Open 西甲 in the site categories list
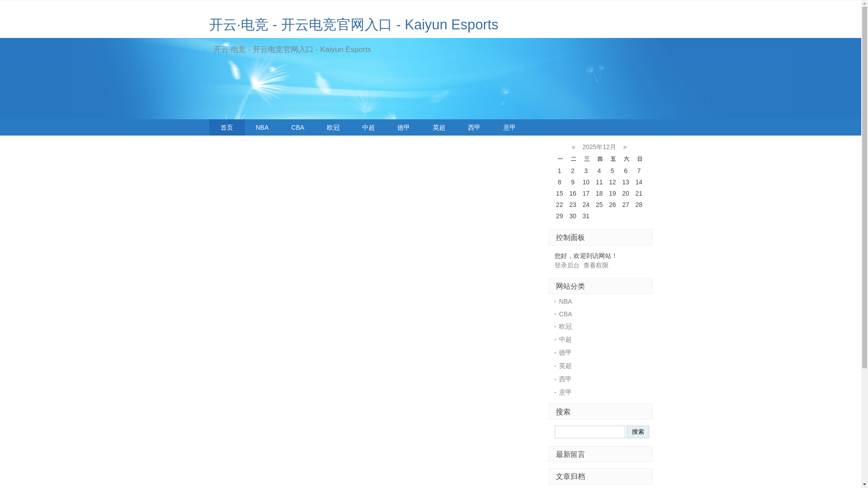The width and height of the screenshot is (868, 488). click(x=565, y=379)
